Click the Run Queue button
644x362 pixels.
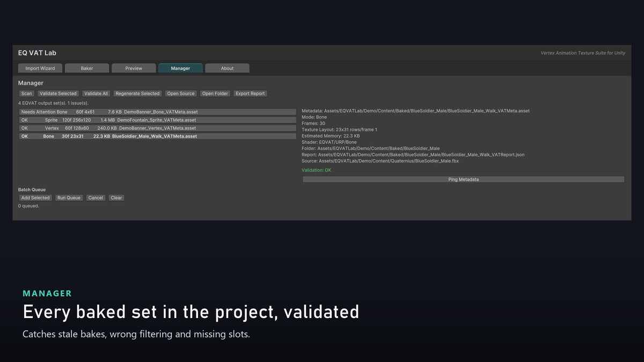point(69,198)
